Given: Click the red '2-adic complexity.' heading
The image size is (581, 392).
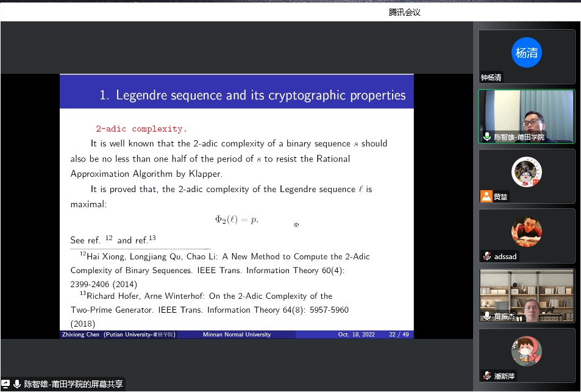Looking at the screenshot, I should pos(141,129).
